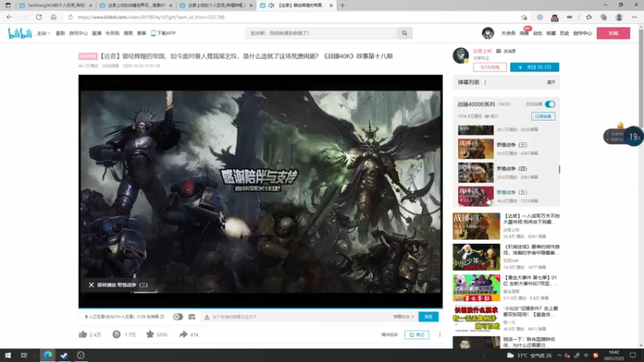
Task: Show hidden system tray icons
Action: coord(559,356)
